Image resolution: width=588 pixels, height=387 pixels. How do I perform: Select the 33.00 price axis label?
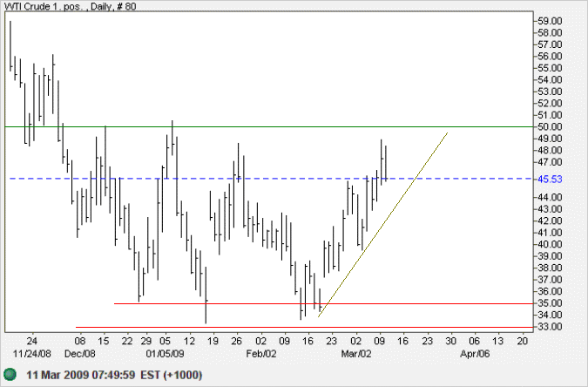tap(551, 327)
